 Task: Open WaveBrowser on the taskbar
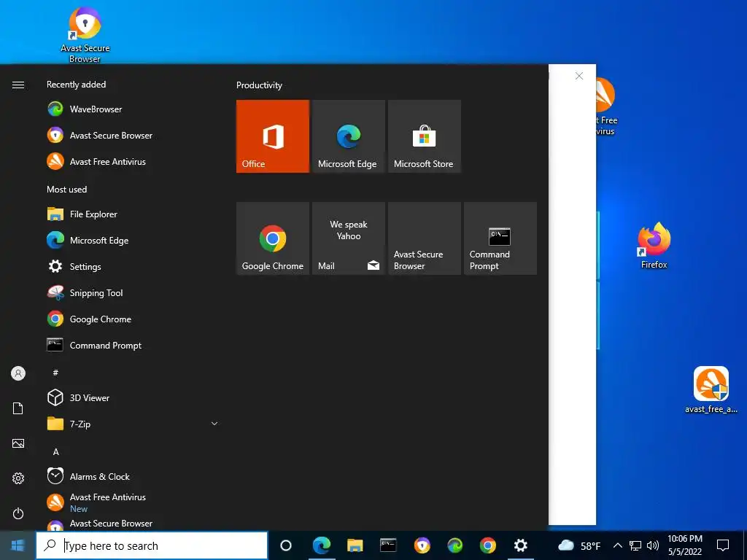(455, 545)
